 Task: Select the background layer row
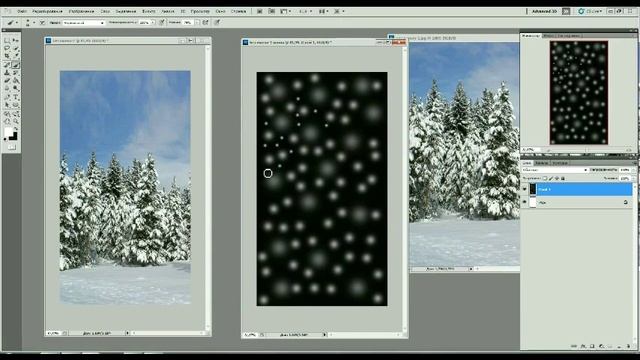coord(577,202)
